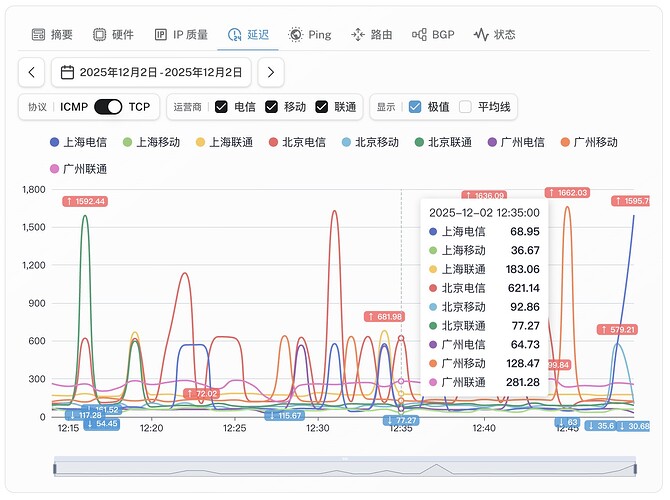
Task: Uncheck the 电信 carrier checkbox
Action: 221,107
